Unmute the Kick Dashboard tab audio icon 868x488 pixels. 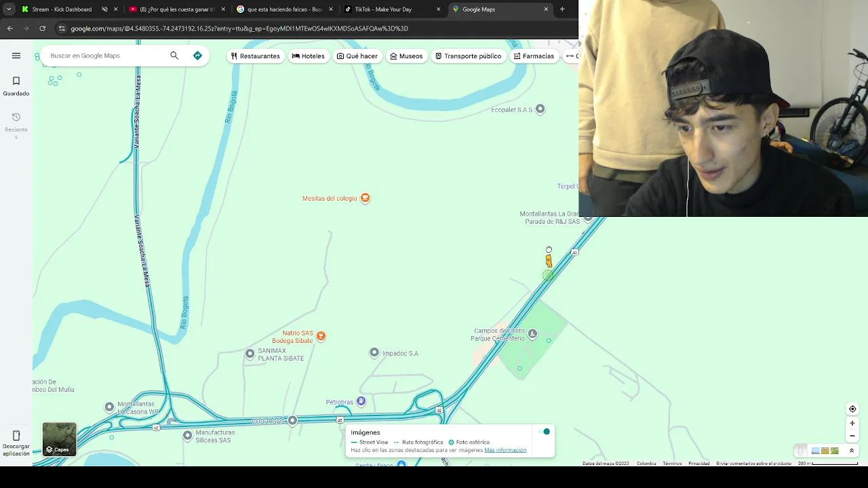tap(104, 9)
